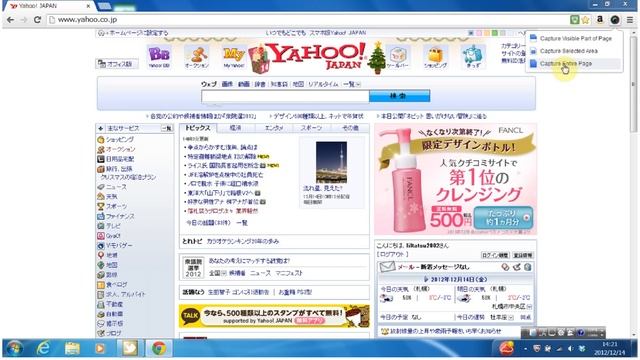The width and height of the screenshot is (640, 360).
Task: Switch to the その他 news tab
Action: [x=350, y=128]
